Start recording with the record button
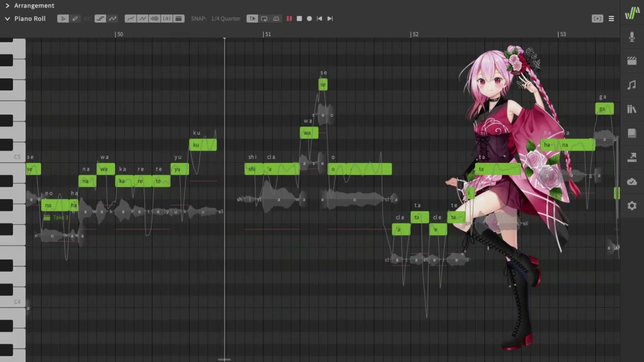The width and height of the screenshot is (644, 362). [309, 19]
